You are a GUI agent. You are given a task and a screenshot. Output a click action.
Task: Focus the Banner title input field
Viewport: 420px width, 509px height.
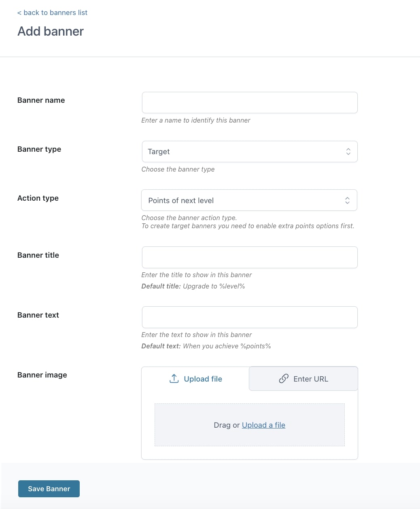(250, 257)
